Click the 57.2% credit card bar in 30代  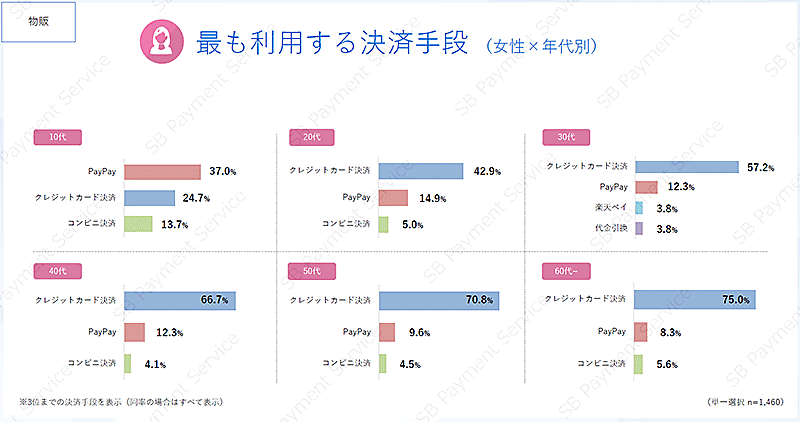tap(686, 167)
